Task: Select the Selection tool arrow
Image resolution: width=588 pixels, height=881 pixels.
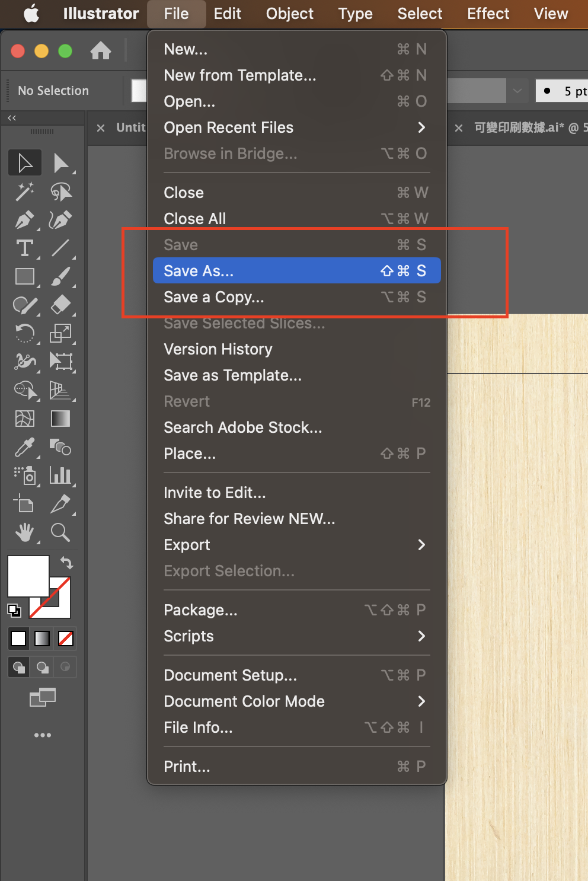Action: tap(25, 162)
